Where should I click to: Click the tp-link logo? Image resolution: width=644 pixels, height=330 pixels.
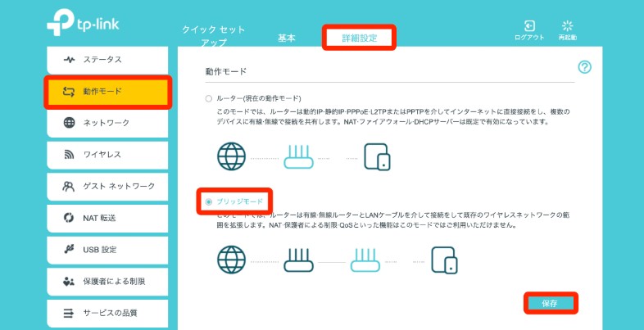83,22
